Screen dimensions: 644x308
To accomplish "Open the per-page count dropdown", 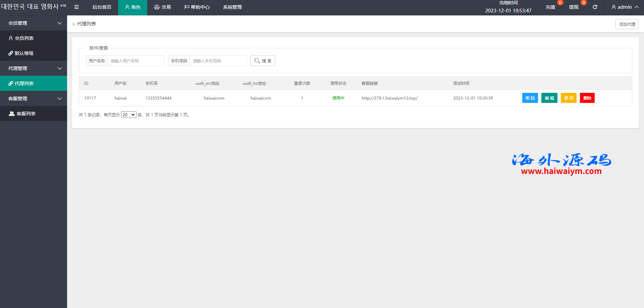I will click(128, 115).
